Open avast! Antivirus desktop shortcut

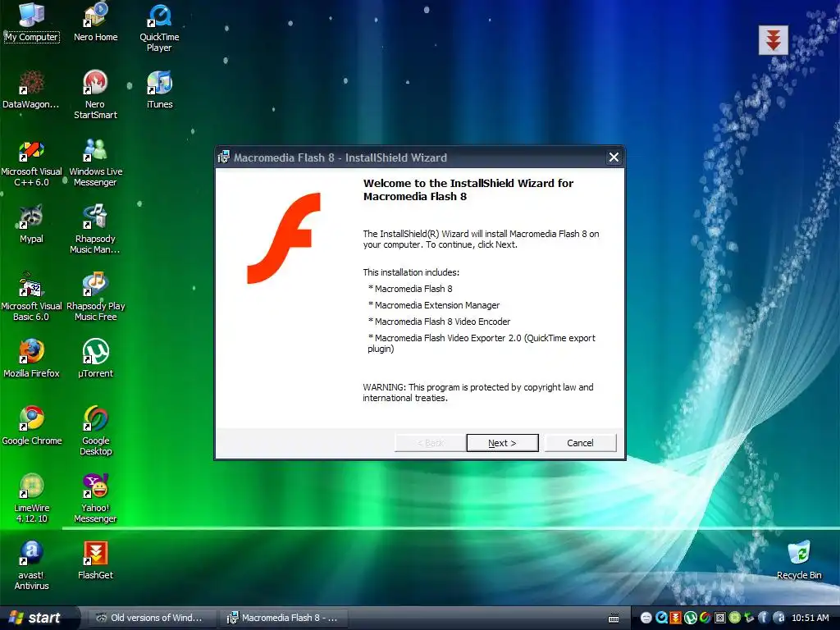point(32,566)
